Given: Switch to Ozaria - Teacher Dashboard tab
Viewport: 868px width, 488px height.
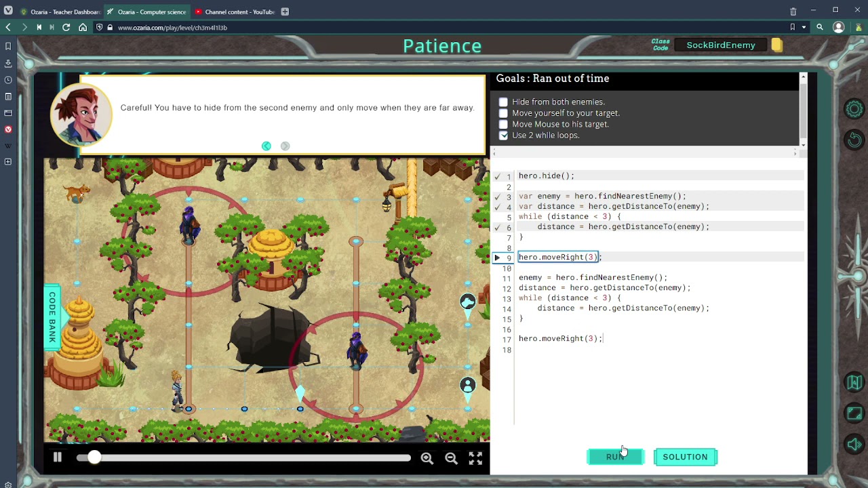Looking at the screenshot, I should tap(60, 12).
